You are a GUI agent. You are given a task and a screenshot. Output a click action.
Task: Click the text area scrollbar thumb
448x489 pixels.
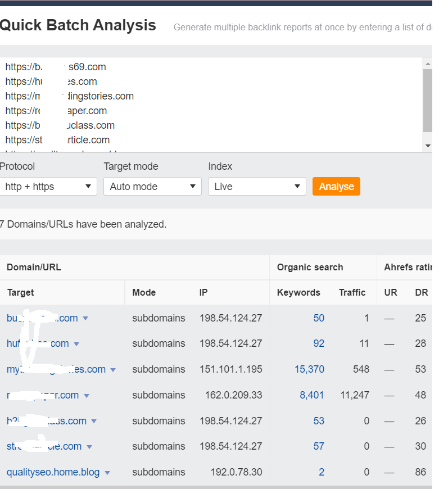tap(428, 101)
